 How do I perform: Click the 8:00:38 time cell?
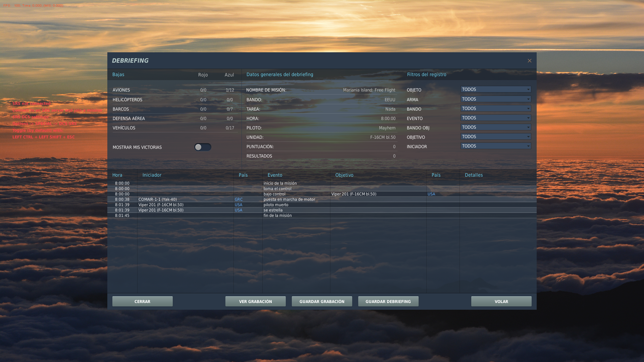tap(122, 199)
